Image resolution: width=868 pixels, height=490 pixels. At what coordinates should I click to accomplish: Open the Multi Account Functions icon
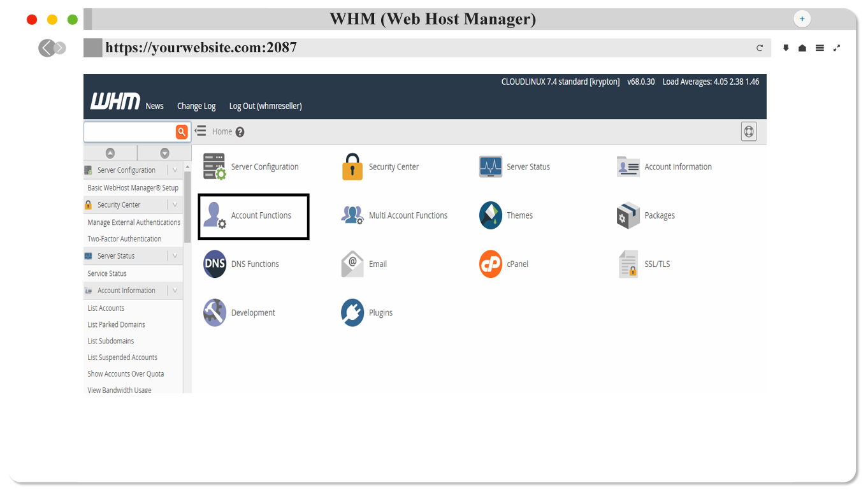tap(352, 215)
